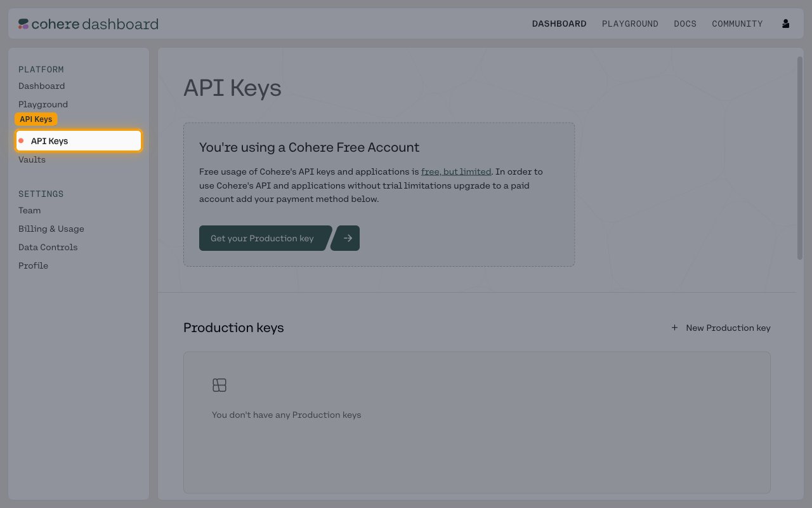Screen dimensions: 812x508
Task: Click the PLATFORM sidebar section label
Action: 41,69
